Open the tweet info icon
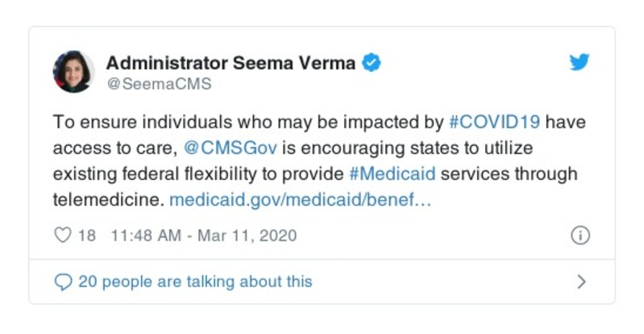Image resolution: width=644 pixels, height=334 pixels. tap(580, 236)
